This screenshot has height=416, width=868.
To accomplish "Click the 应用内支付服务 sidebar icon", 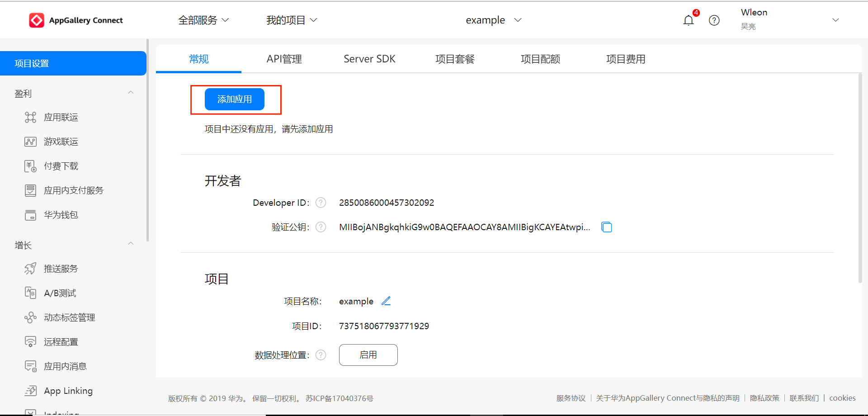I will [30, 190].
